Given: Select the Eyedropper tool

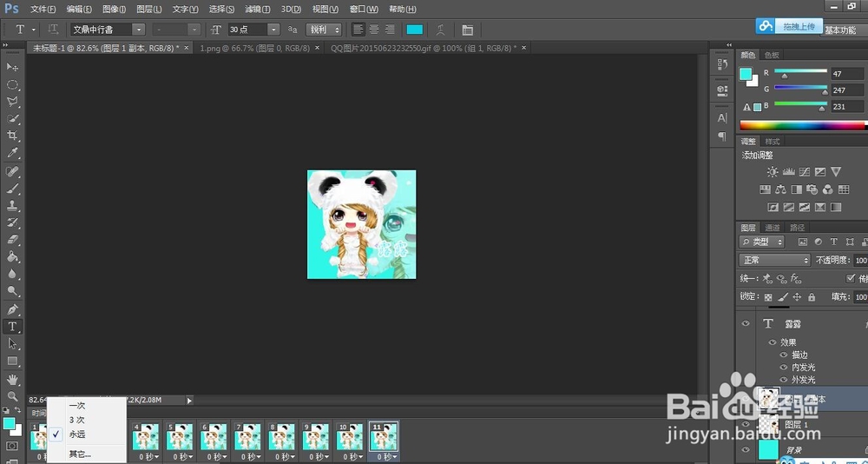Looking at the screenshot, I should (12, 153).
